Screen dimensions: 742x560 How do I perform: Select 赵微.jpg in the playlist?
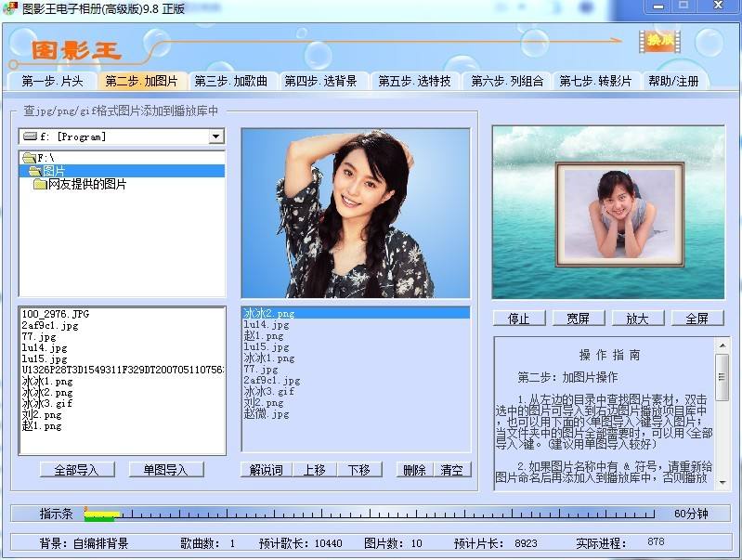(x=266, y=414)
